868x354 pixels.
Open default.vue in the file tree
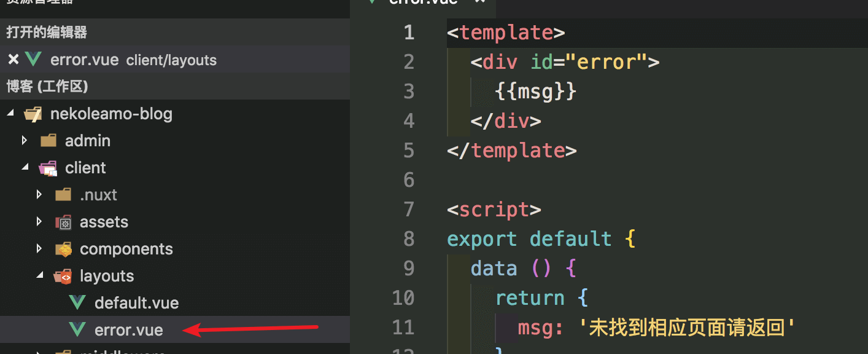[x=136, y=303]
